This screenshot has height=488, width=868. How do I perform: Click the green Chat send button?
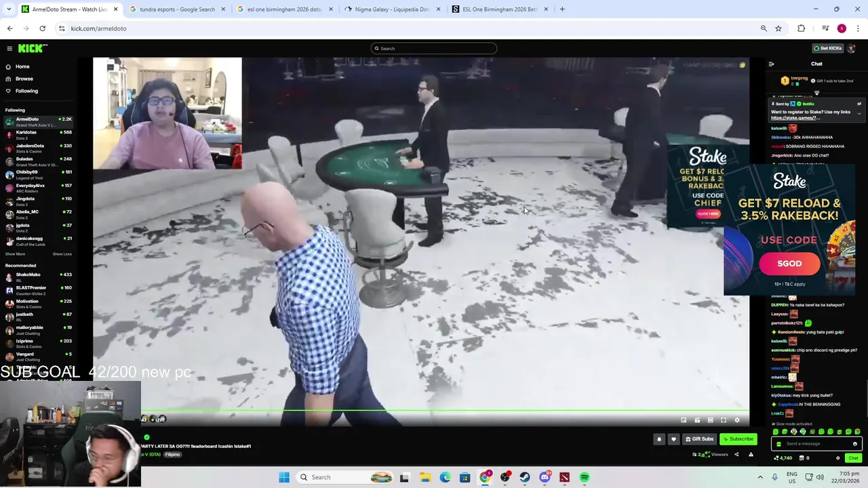853,458
